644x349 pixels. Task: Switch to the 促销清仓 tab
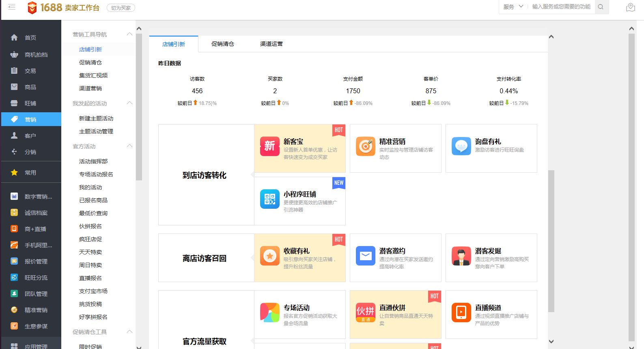[x=223, y=44]
